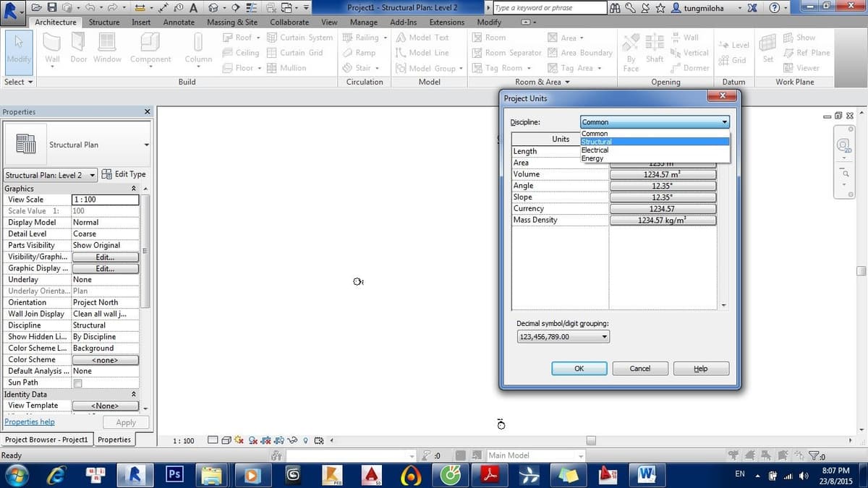Viewport: 868px width, 488px height.
Task: Click the Communication Center satellite icon
Action: (645, 7)
